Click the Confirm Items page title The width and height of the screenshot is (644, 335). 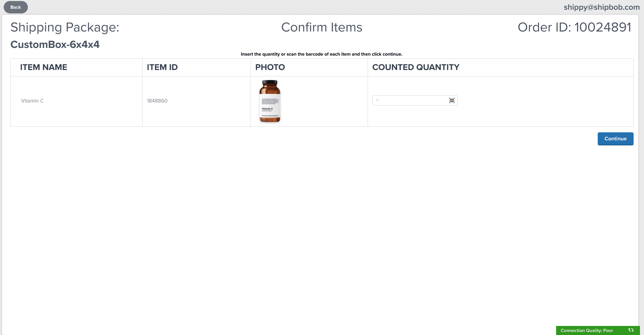[x=322, y=27]
